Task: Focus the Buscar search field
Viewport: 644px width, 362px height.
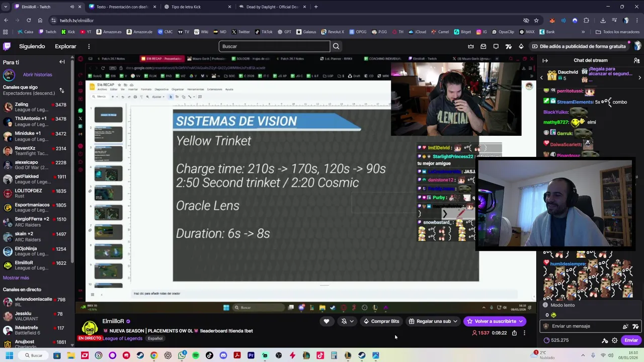Action: tap(274, 46)
